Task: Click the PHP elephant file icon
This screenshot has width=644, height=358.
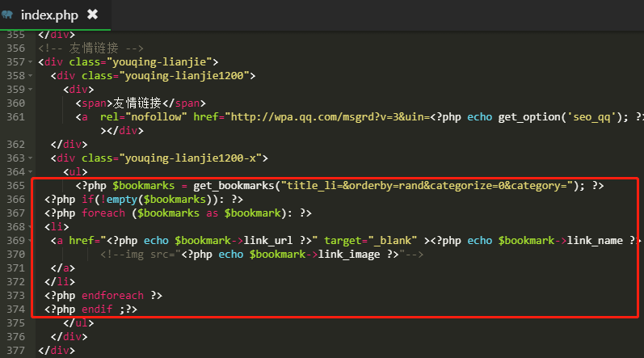Action: pyautogui.click(x=7, y=15)
